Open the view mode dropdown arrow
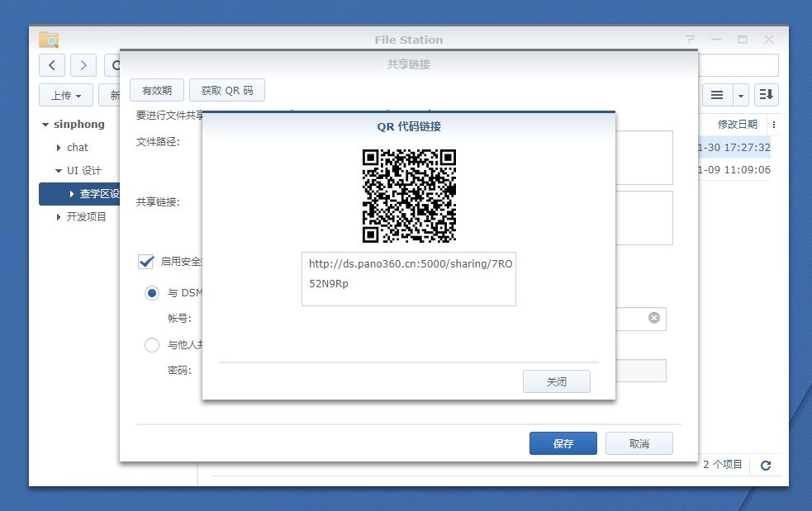The height and width of the screenshot is (511, 812). [x=741, y=95]
